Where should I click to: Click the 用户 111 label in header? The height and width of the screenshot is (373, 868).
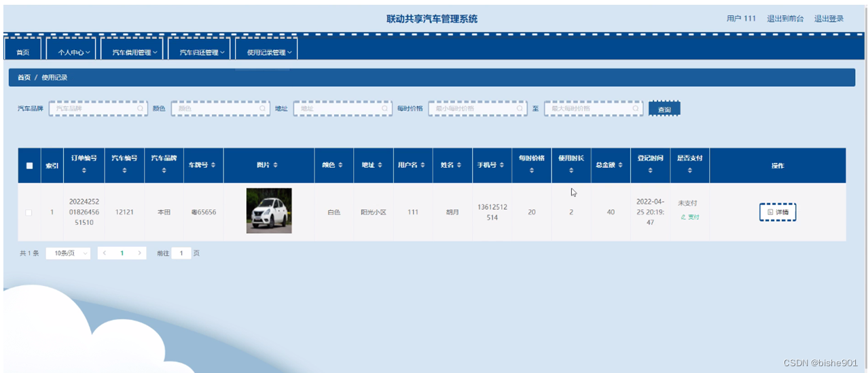point(741,19)
